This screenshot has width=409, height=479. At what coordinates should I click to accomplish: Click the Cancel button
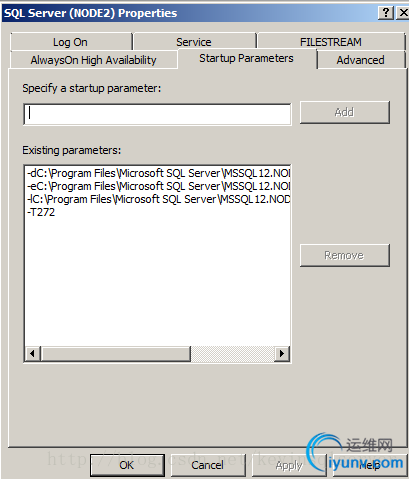(x=208, y=465)
